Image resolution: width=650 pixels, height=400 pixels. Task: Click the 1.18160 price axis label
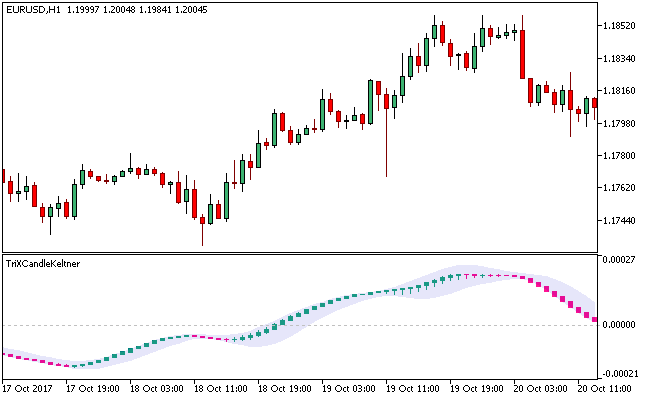point(619,91)
